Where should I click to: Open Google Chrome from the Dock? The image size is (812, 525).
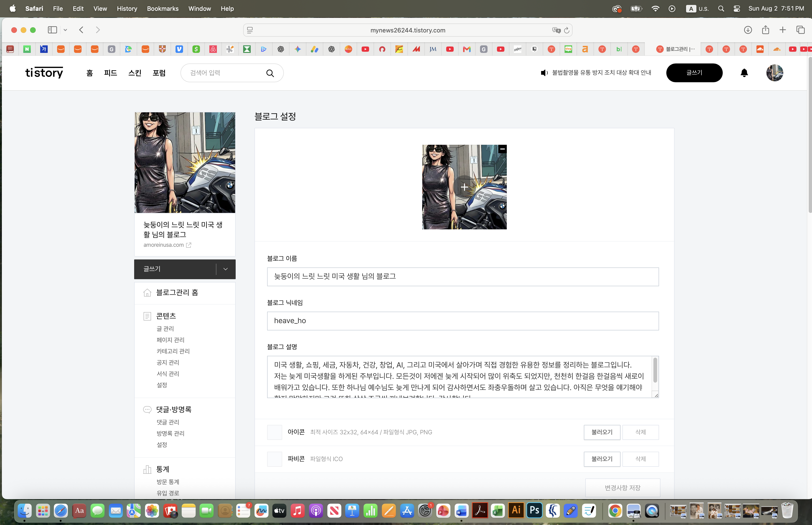[615, 511]
